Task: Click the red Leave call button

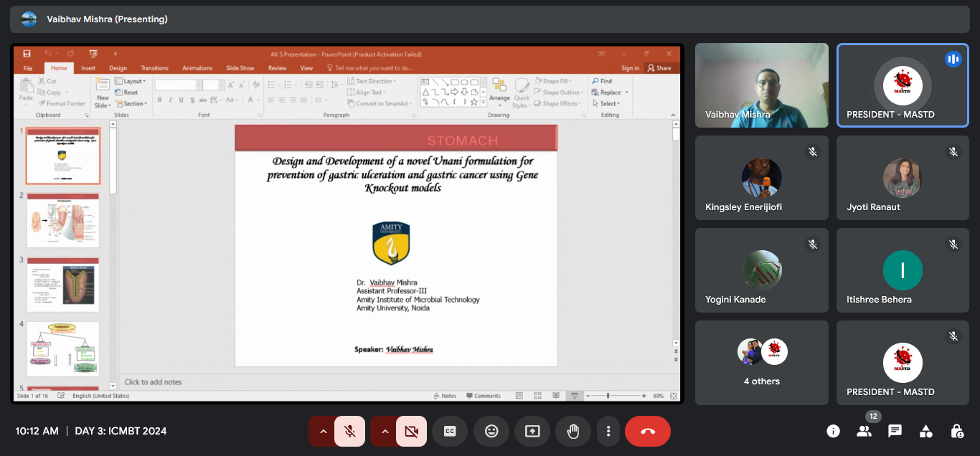Action: click(647, 431)
